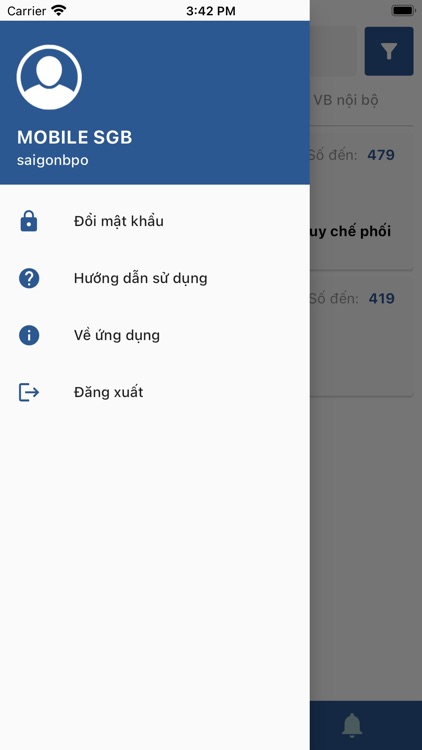Tap the dimmed area to close drawer
The height and width of the screenshot is (750, 422).
click(x=366, y=550)
